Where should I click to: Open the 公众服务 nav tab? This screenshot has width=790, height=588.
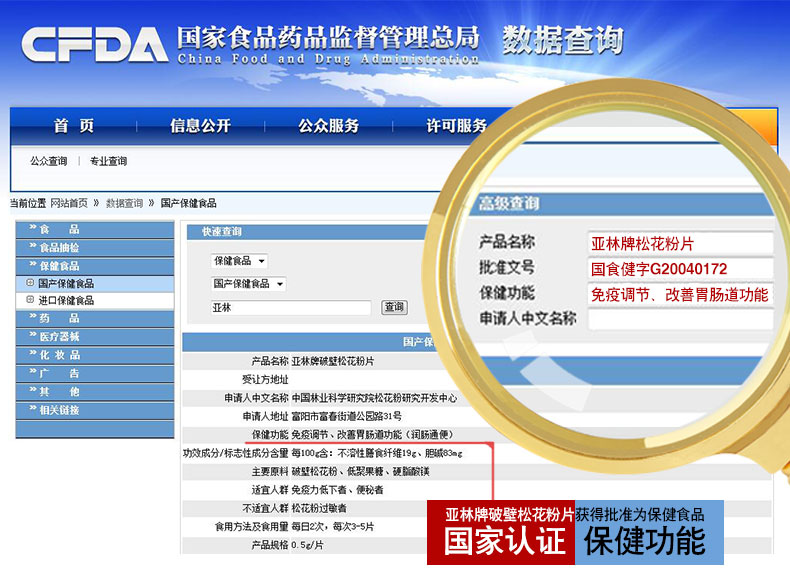pyautogui.click(x=328, y=126)
